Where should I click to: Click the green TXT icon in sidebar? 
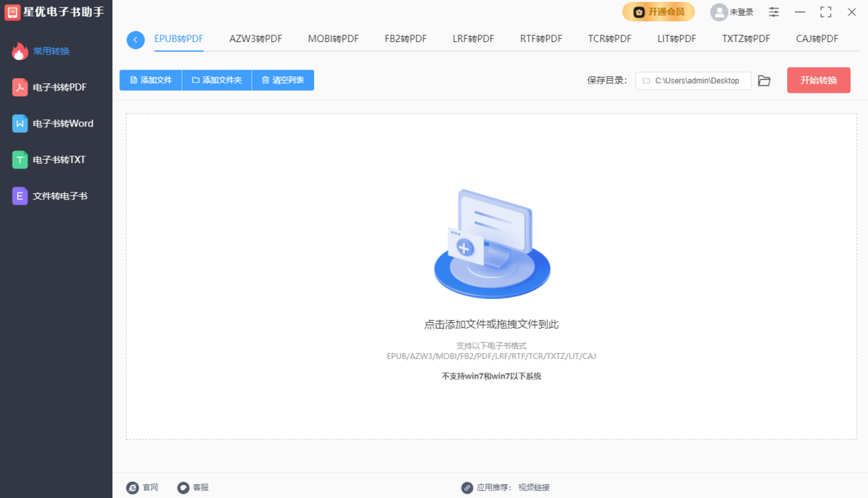[20, 159]
